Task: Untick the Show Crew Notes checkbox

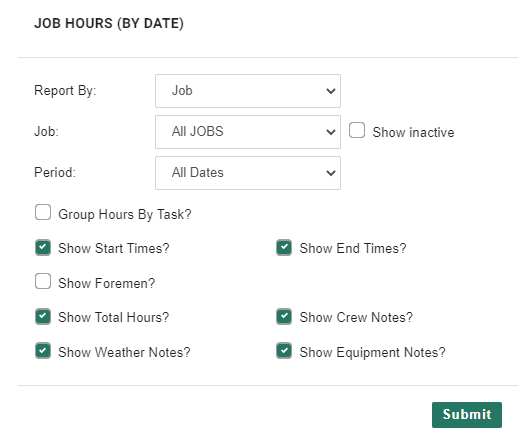Action: pyautogui.click(x=284, y=316)
